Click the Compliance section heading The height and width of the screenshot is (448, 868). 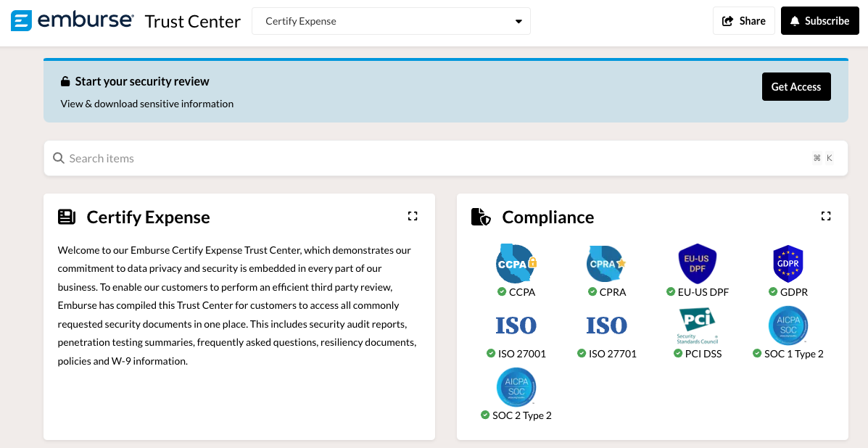(547, 217)
